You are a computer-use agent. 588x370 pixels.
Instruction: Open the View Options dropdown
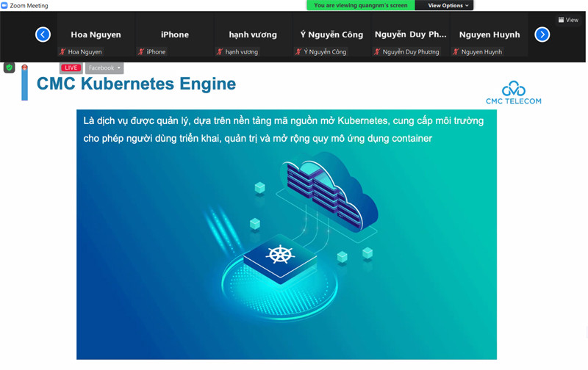tap(448, 5)
